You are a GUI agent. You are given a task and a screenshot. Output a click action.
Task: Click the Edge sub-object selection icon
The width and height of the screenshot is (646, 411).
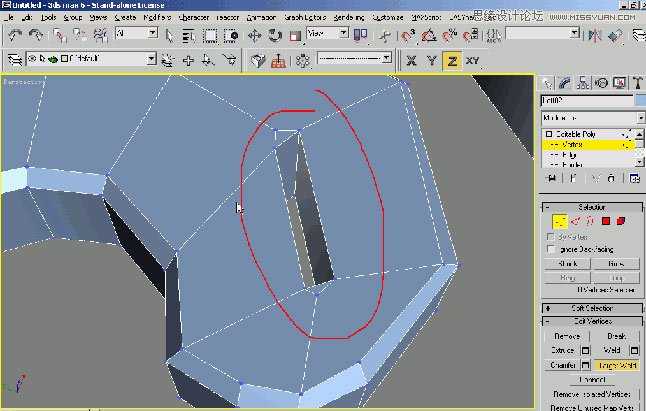(x=576, y=222)
